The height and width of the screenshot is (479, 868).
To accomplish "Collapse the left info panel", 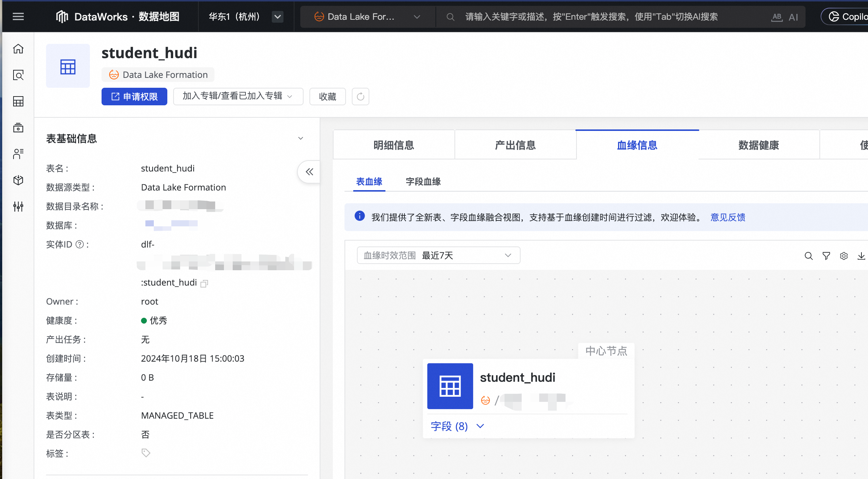I will click(309, 172).
